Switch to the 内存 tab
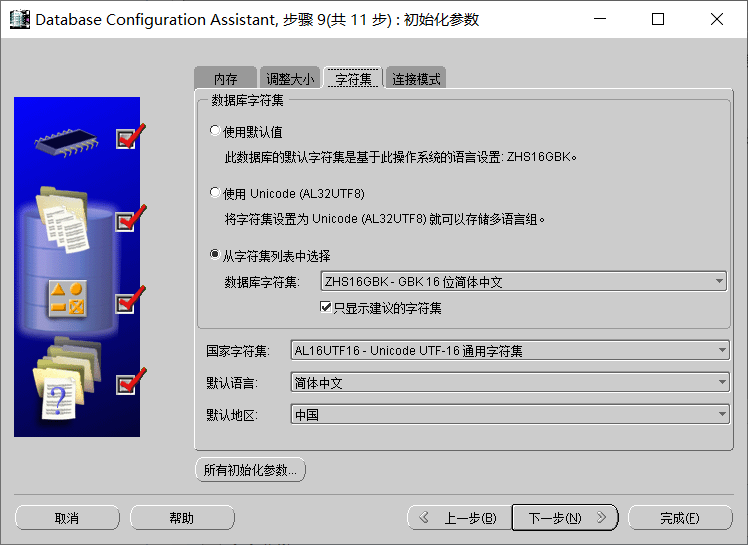Image resolution: width=748 pixels, height=545 pixels. click(x=225, y=78)
